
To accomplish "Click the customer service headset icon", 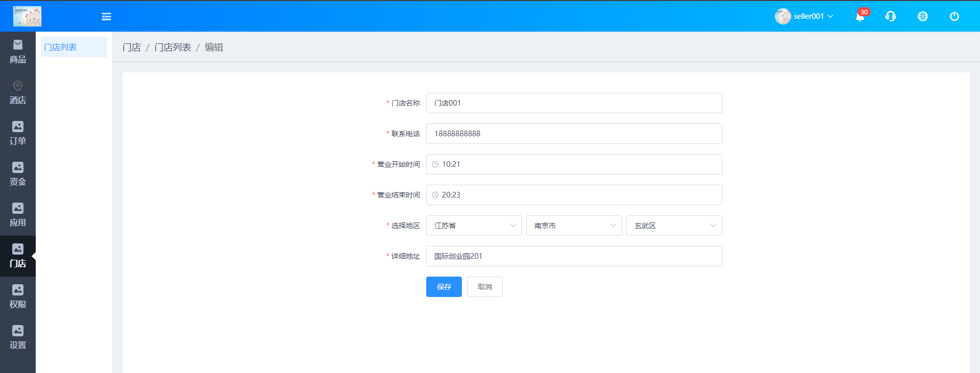I will [891, 17].
